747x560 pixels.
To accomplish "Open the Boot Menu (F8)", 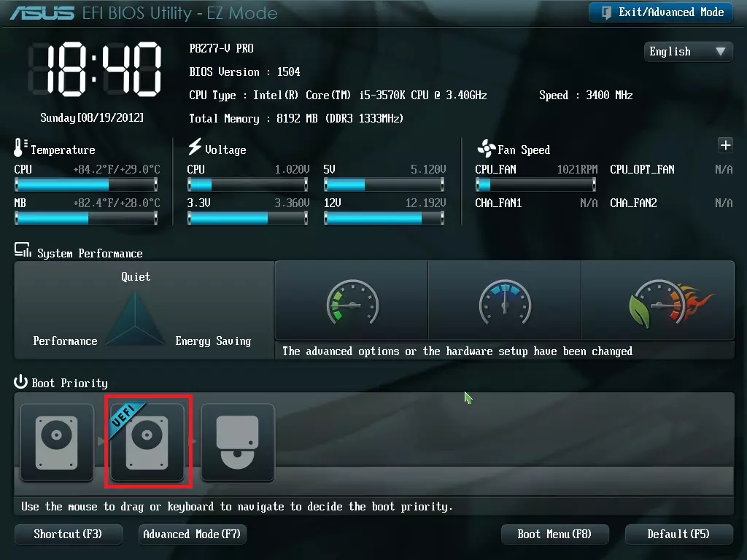I will pyautogui.click(x=554, y=534).
